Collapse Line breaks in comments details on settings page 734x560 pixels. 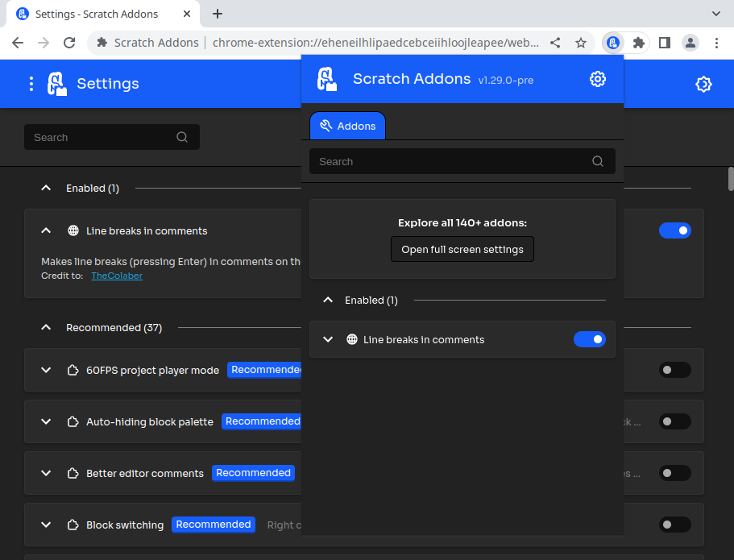click(46, 230)
